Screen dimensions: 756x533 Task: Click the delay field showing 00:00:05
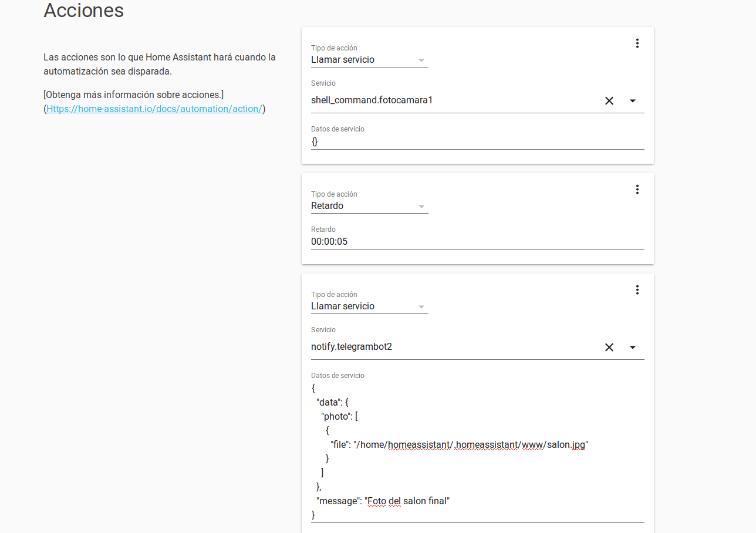click(x=470, y=241)
